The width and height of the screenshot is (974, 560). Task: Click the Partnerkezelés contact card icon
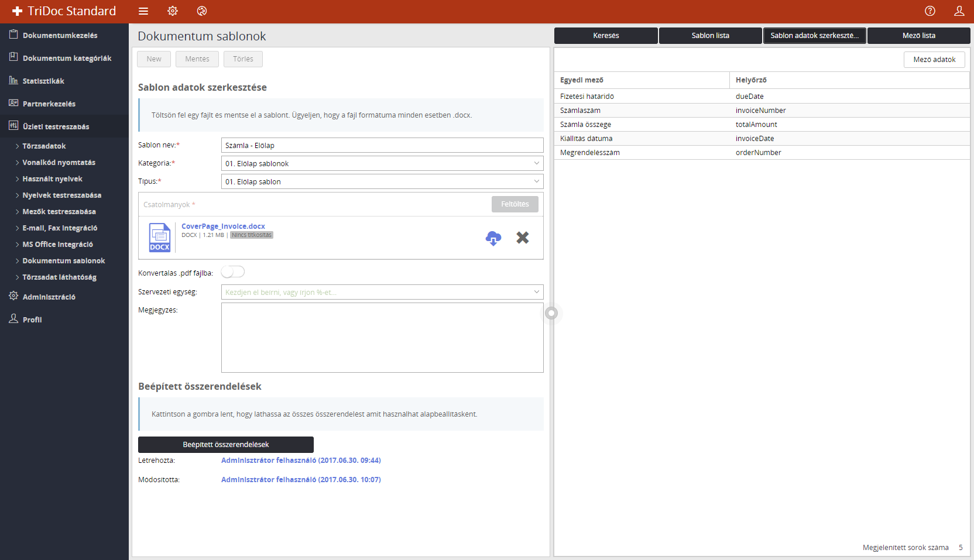[x=13, y=103]
